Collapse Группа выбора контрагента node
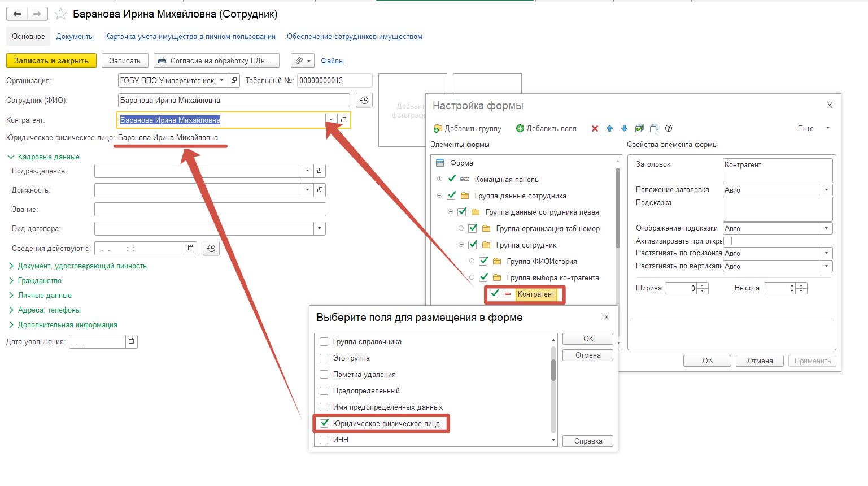Screen dimensions: 868x486 tap(472, 277)
